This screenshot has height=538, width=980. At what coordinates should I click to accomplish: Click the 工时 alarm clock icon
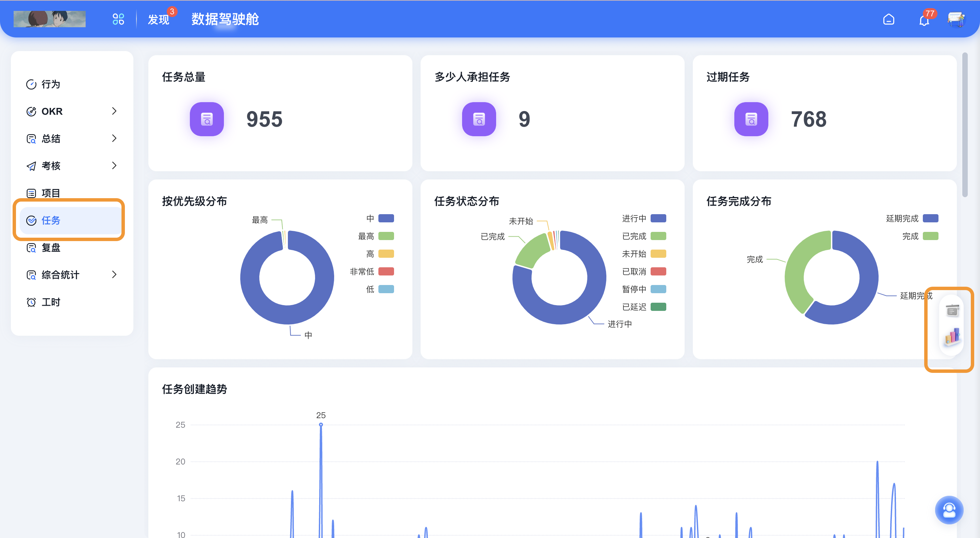coord(31,302)
